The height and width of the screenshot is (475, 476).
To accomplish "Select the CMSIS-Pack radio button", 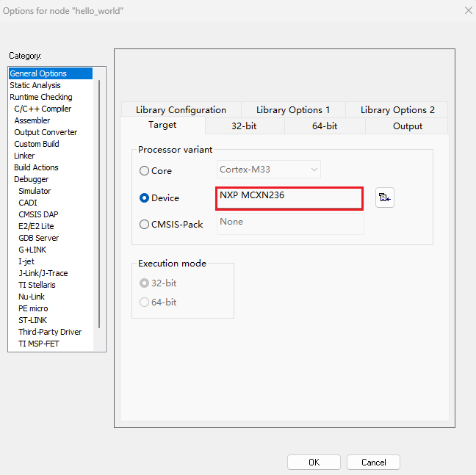I will pyautogui.click(x=144, y=225).
